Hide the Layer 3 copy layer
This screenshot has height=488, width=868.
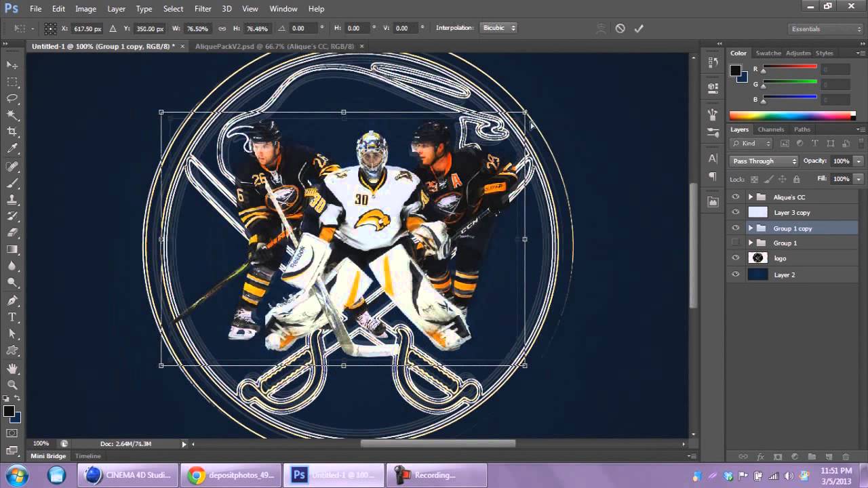coord(736,213)
